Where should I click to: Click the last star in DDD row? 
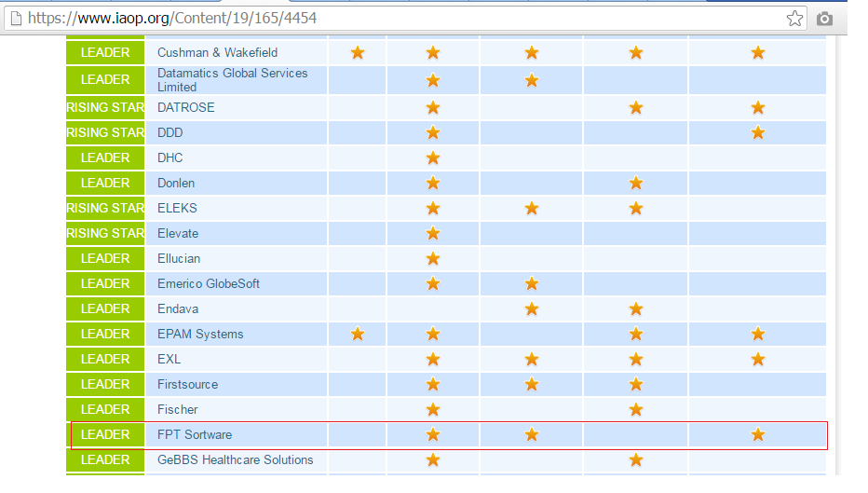click(758, 133)
